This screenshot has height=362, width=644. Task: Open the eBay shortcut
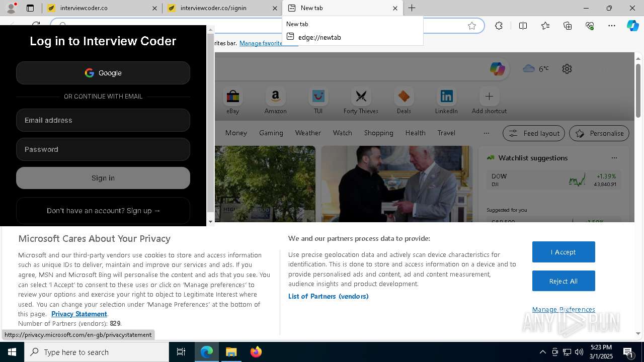pos(232,101)
